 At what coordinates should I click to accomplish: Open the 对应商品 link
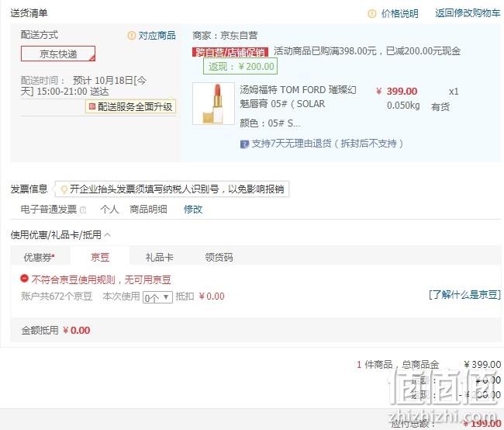pyautogui.click(x=157, y=36)
